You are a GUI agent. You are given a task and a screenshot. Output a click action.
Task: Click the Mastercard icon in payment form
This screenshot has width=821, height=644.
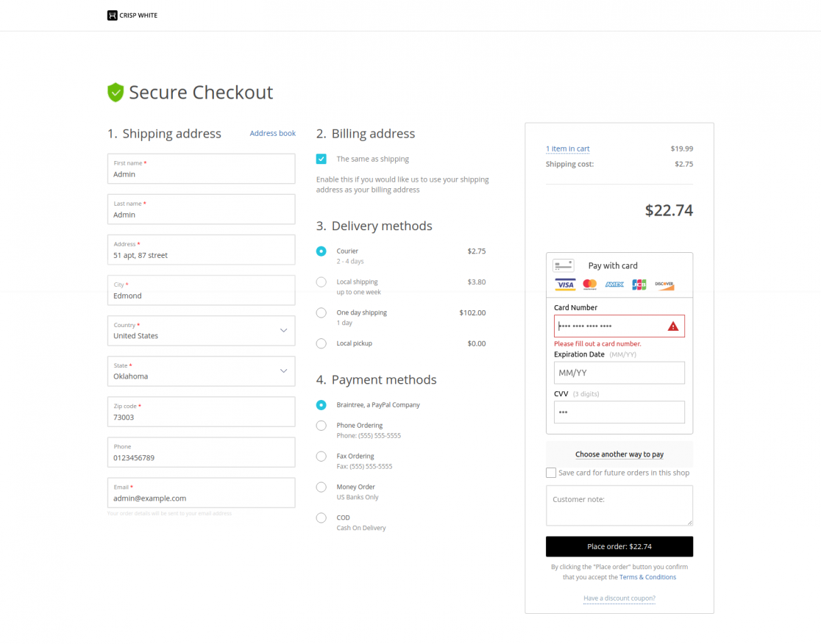coord(589,285)
